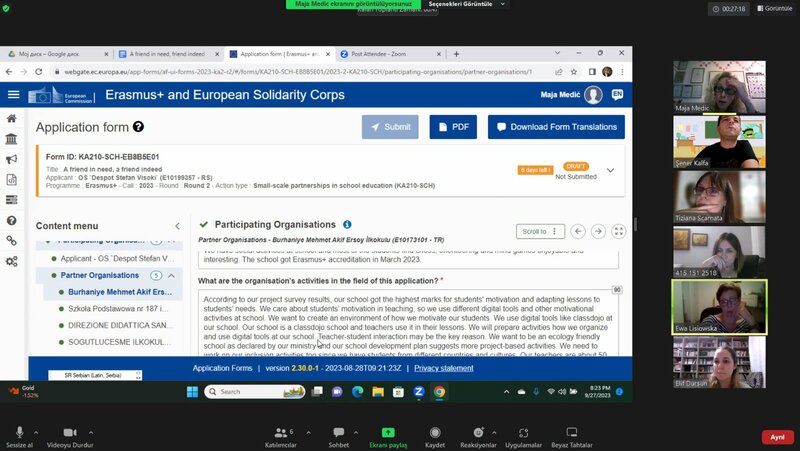Select Şener Kalfa video thumbnail

pyautogui.click(x=719, y=141)
